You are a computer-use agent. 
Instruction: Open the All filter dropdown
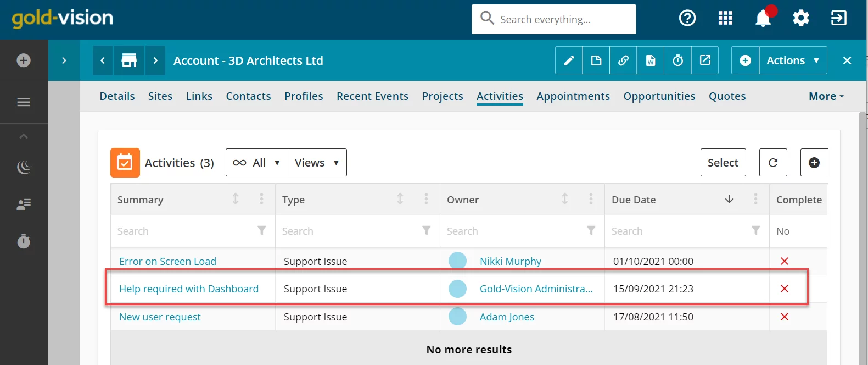pyautogui.click(x=257, y=163)
